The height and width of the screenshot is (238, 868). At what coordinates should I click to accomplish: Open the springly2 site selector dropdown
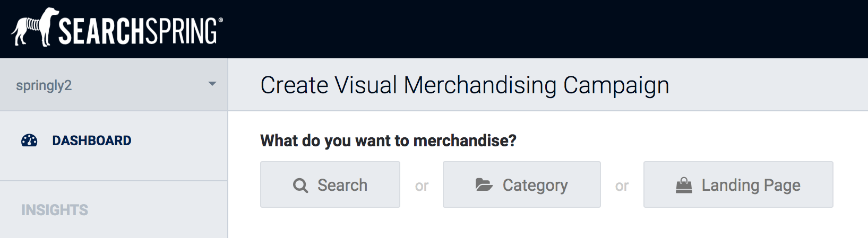(114, 85)
